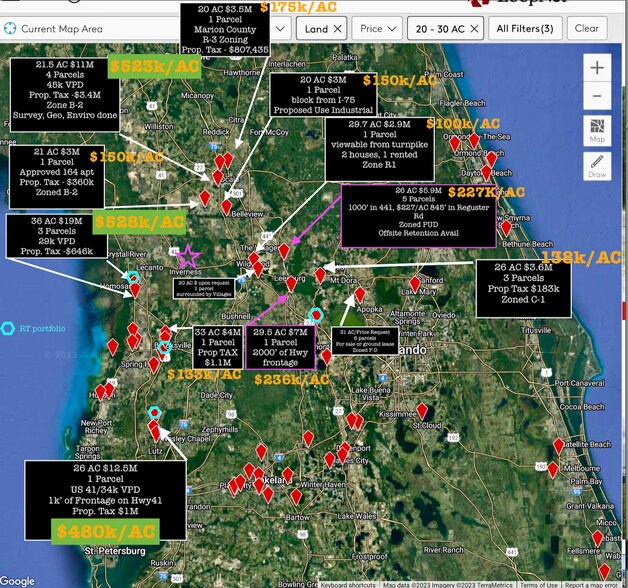The width and height of the screenshot is (628, 588).
Task: Activate the Draw pencil tool
Action: [x=597, y=164]
